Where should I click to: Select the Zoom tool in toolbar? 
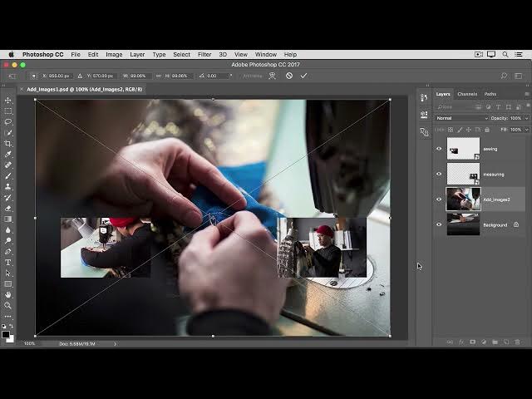8,305
